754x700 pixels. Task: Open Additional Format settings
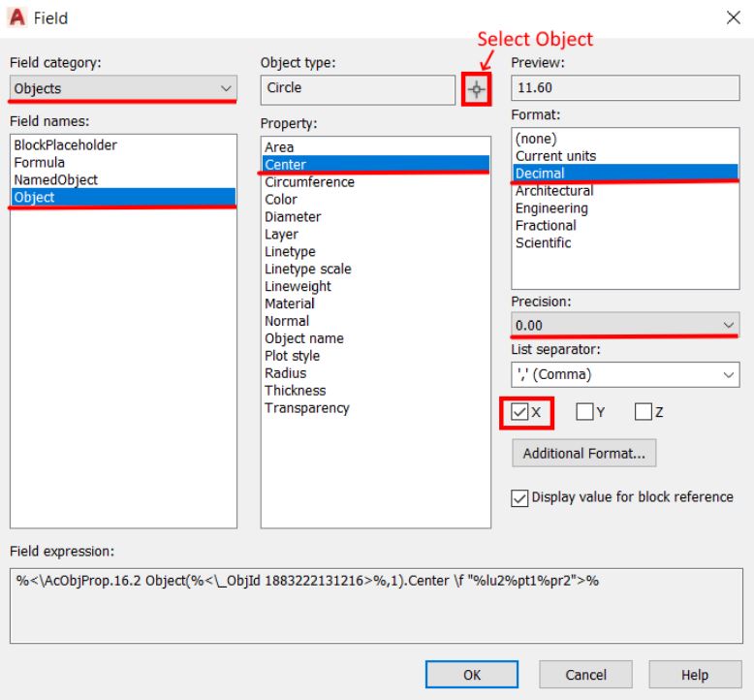tap(583, 453)
